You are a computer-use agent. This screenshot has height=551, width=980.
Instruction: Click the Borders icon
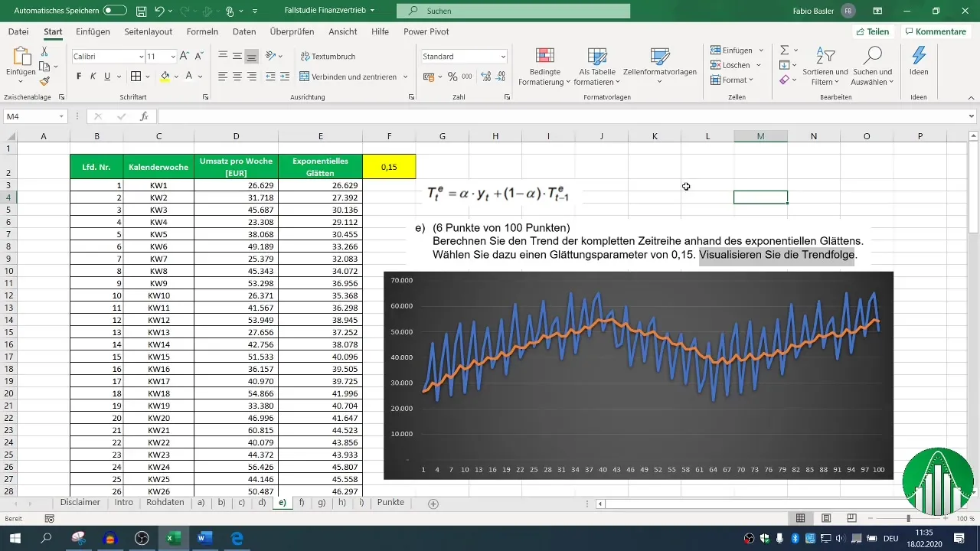pyautogui.click(x=136, y=77)
